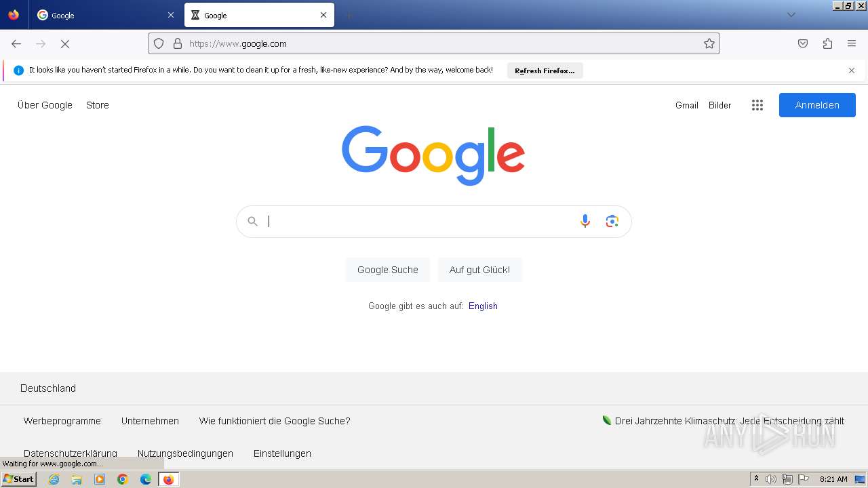Click the Deutschland footer text
The image size is (868, 488).
click(x=48, y=388)
